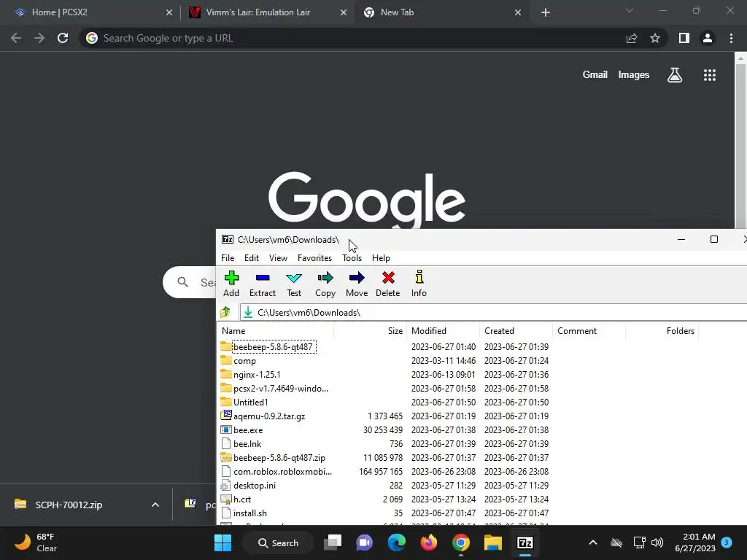Share this page icon in address bar
Image resolution: width=747 pixels, height=560 pixels.
(632, 38)
